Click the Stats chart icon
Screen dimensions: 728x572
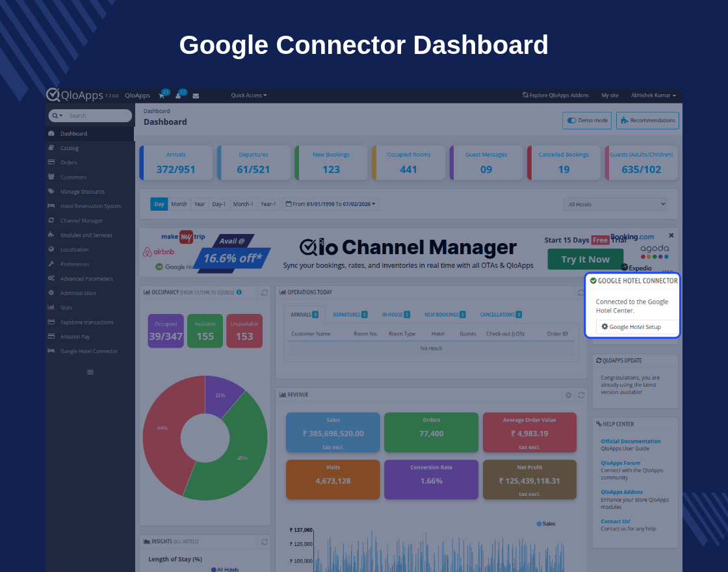click(x=51, y=307)
